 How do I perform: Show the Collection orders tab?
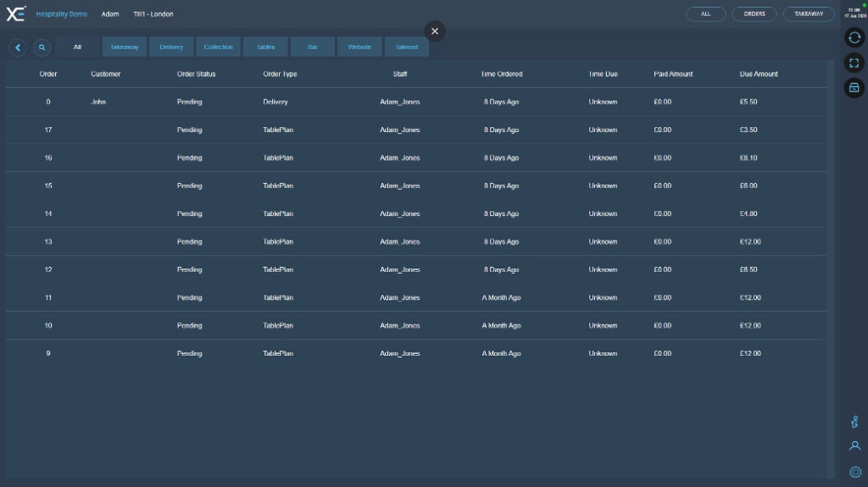tap(218, 47)
